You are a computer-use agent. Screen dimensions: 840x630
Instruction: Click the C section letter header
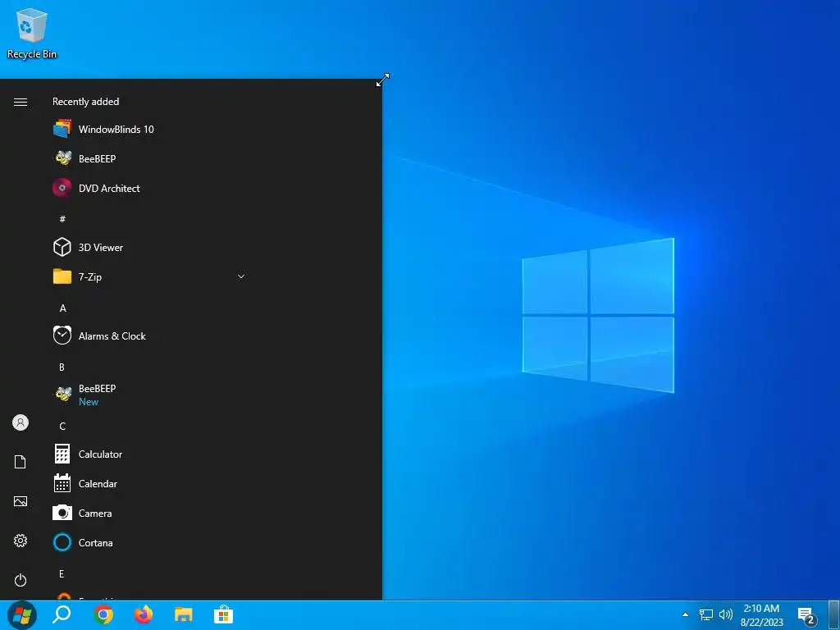(x=62, y=427)
